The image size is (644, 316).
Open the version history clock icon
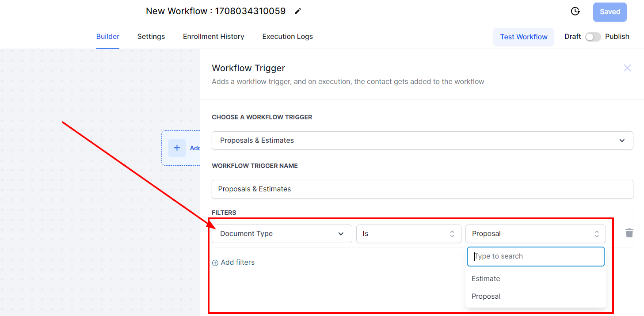575,11
